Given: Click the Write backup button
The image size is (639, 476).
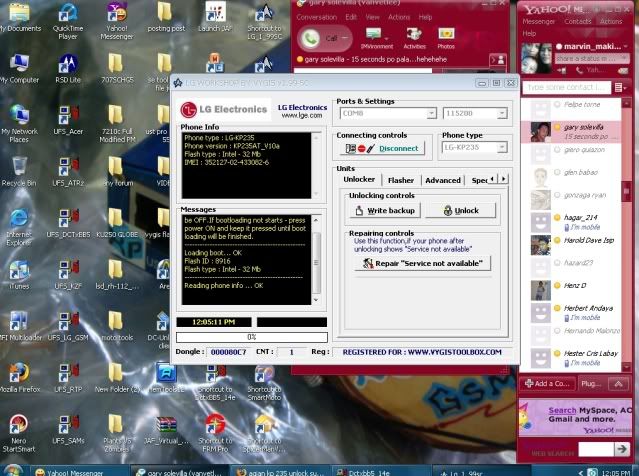Looking at the screenshot, I should pyautogui.click(x=385, y=211).
